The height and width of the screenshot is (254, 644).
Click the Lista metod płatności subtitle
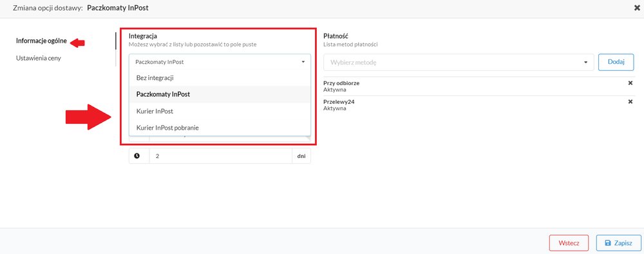click(350, 44)
